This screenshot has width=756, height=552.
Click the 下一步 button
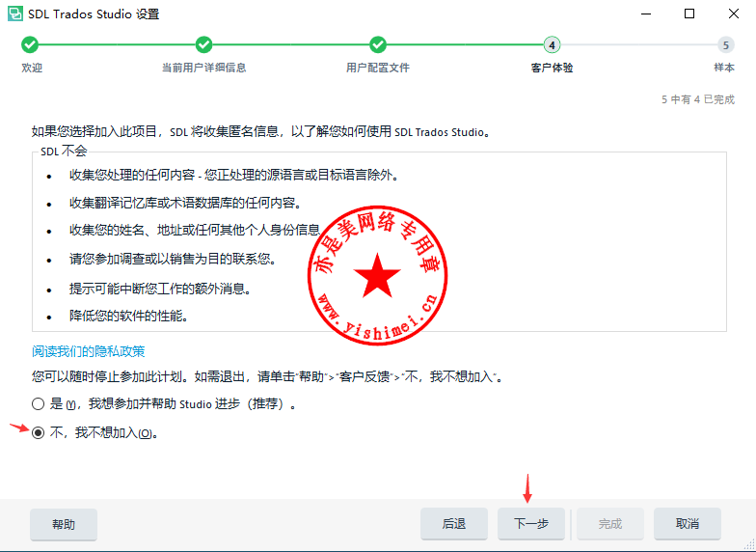[530, 524]
